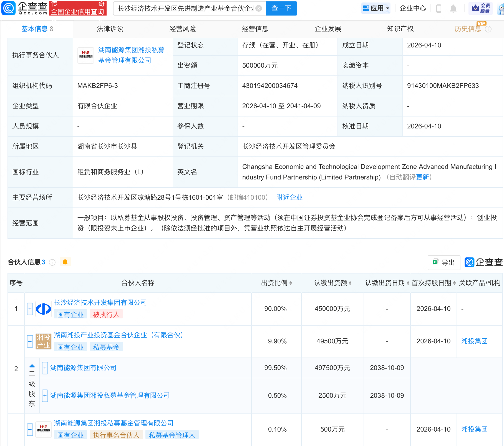
Task: Collapse the 湖南湘投产业投资基金 partner row
Action: tap(30, 341)
